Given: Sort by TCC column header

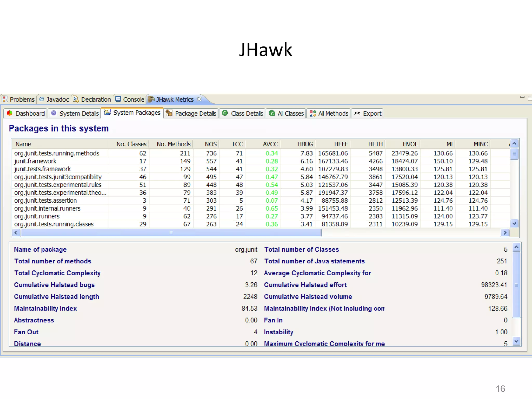Looking at the screenshot, I should 232,144.
